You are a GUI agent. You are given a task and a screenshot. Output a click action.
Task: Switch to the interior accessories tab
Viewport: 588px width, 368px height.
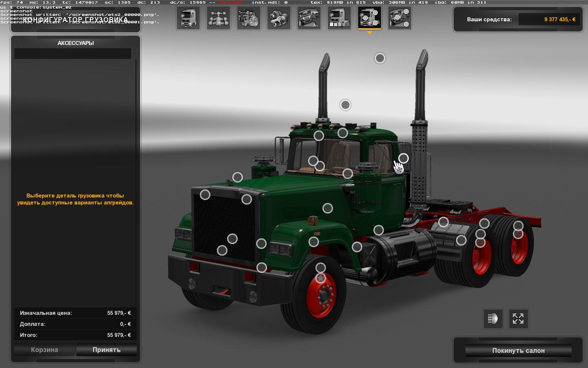[x=400, y=18]
